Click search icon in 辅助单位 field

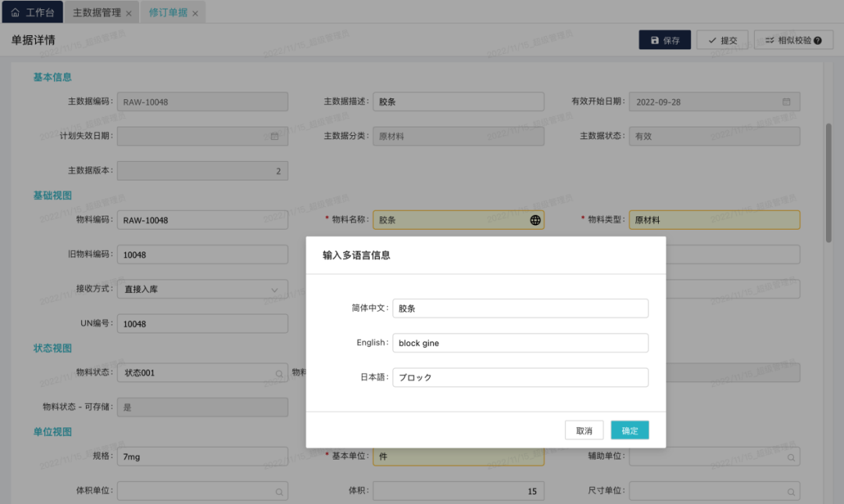[791, 457]
